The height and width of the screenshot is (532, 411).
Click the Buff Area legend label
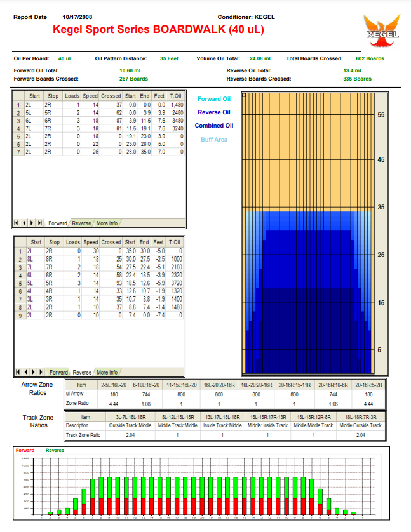[214, 139]
